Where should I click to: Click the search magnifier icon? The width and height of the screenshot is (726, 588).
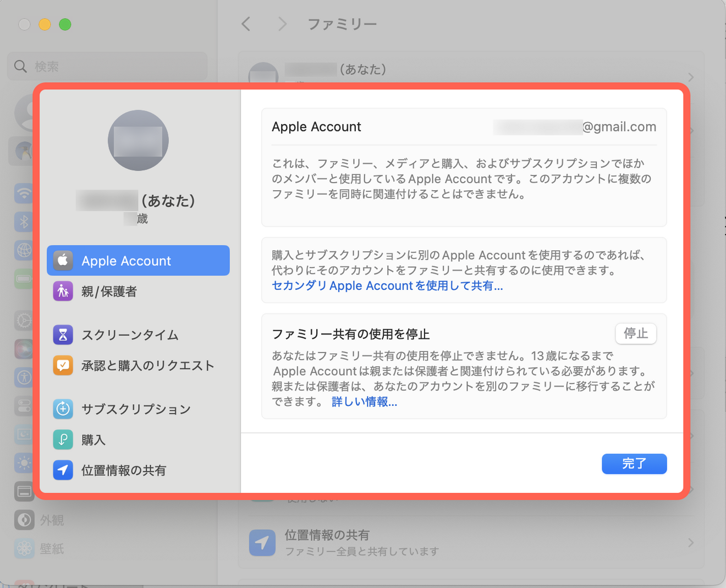20,67
